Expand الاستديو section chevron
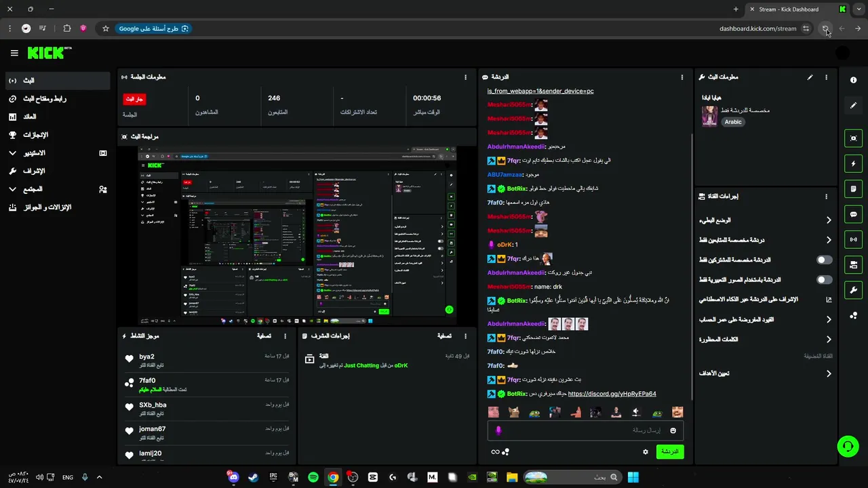Image resolution: width=868 pixels, height=488 pixels. (12, 153)
